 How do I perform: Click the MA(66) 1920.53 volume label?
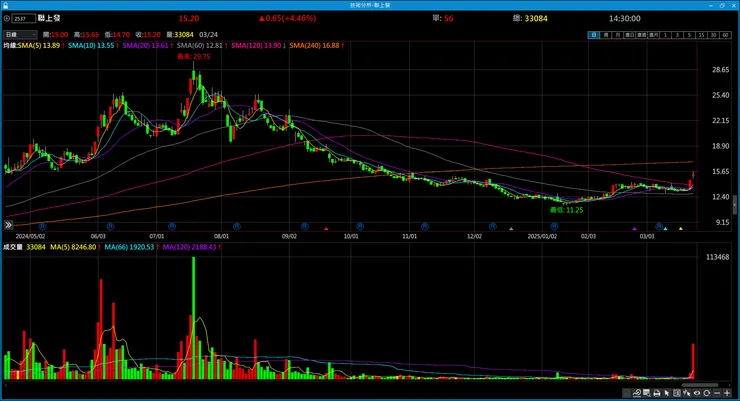pyautogui.click(x=129, y=247)
